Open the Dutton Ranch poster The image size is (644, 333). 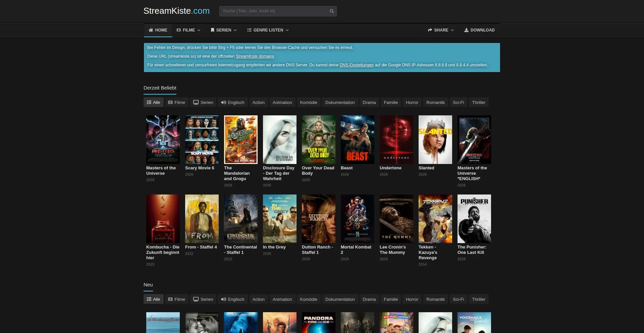[x=319, y=219]
